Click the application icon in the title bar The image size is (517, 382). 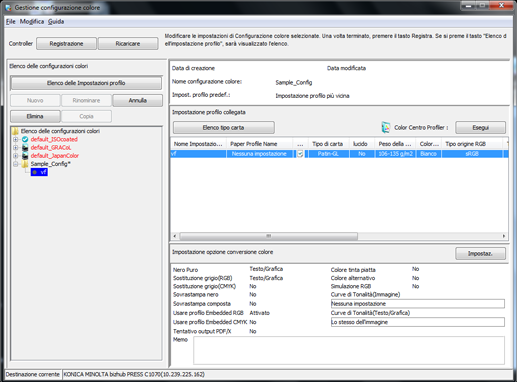tap(8, 8)
